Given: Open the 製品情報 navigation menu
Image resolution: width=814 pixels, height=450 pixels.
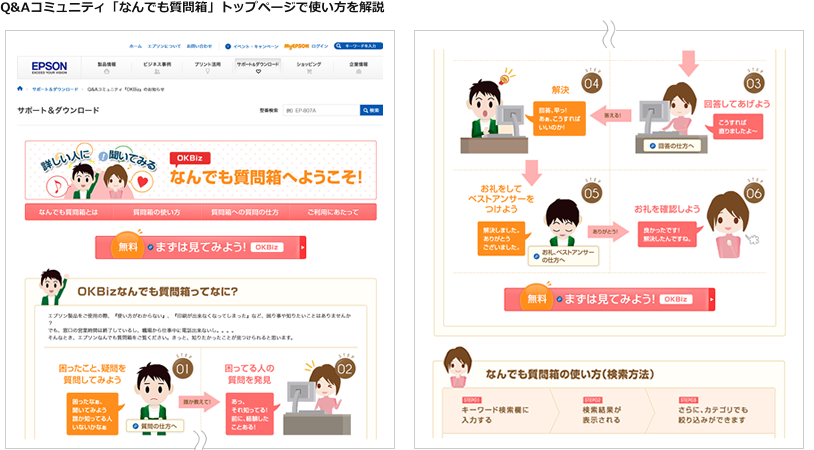Looking at the screenshot, I should [106, 67].
